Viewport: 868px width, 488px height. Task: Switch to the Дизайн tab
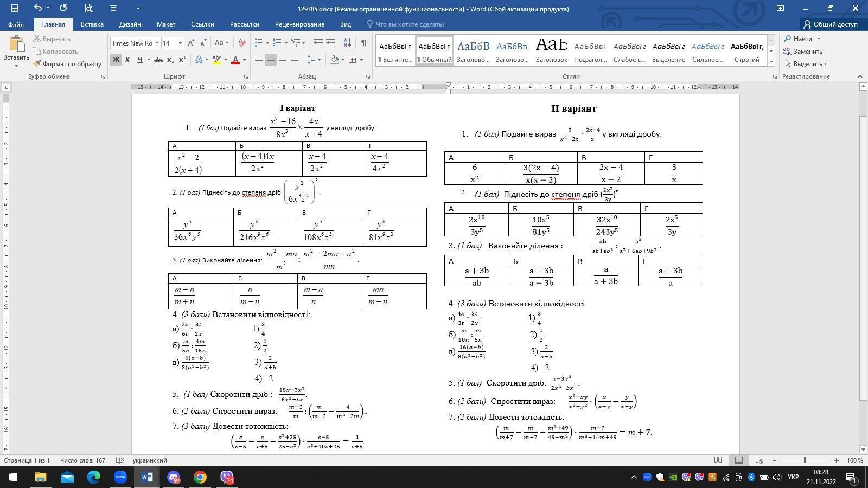[130, 24]
